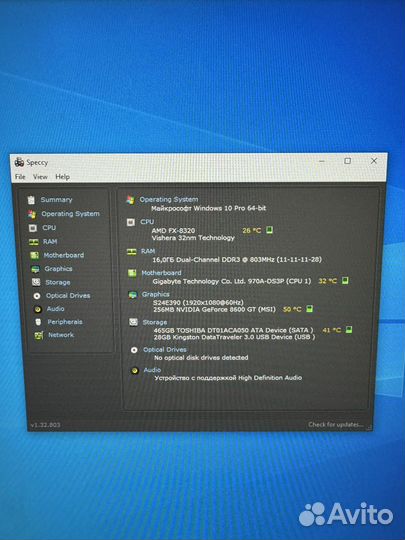Viewport: 405px width, 540px height.
Task: Click the Summary clipboard icon in sidebar
Action: (31, 200)
